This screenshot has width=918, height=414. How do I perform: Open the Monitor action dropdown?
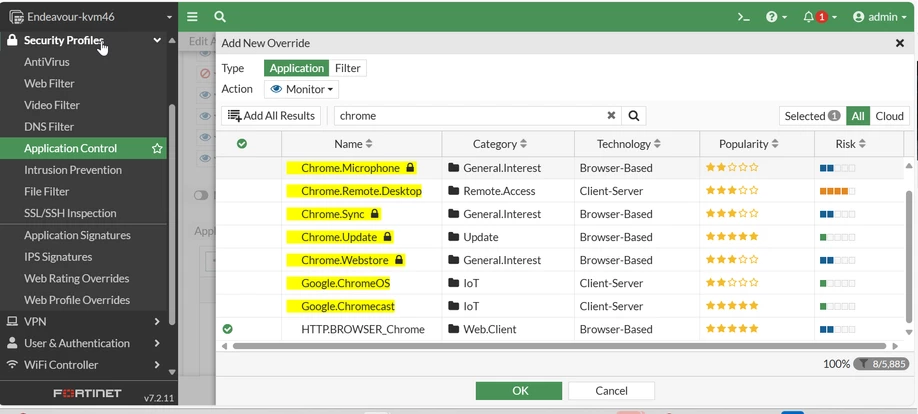301,90
